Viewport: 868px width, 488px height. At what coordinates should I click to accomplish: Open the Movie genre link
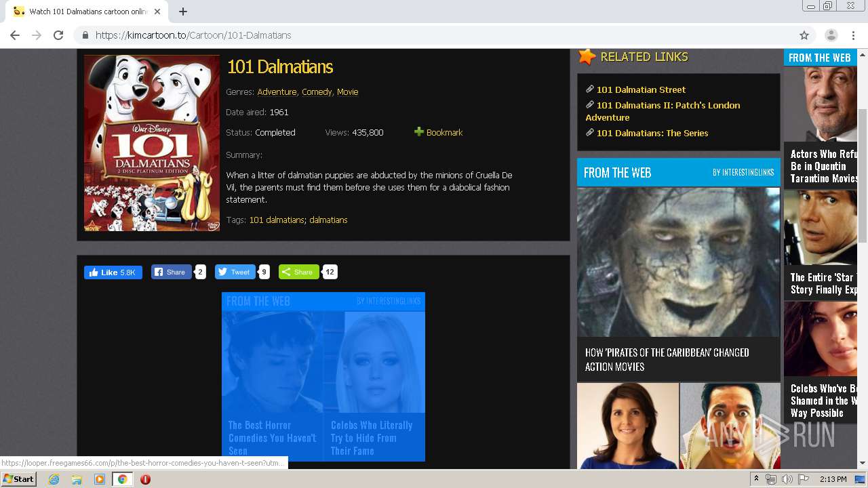coord(347,92)
